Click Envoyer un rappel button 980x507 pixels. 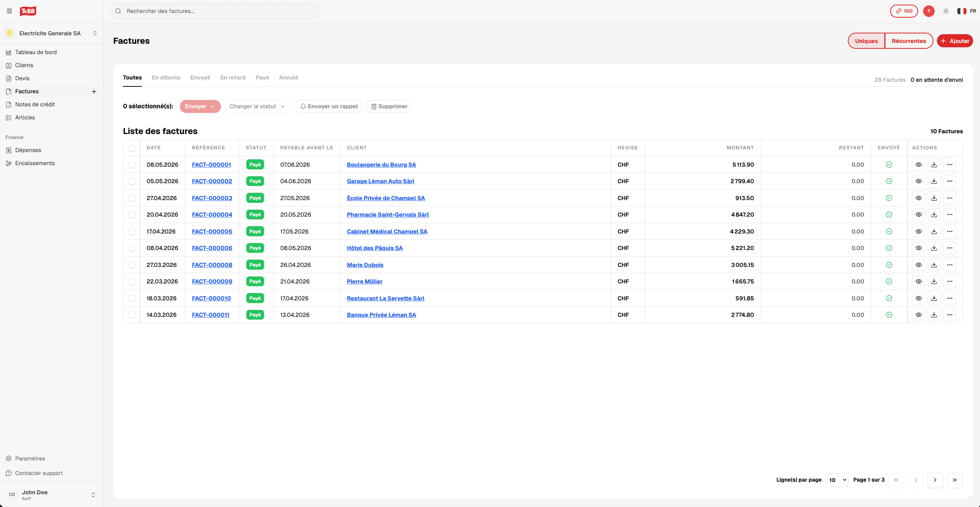328,106
